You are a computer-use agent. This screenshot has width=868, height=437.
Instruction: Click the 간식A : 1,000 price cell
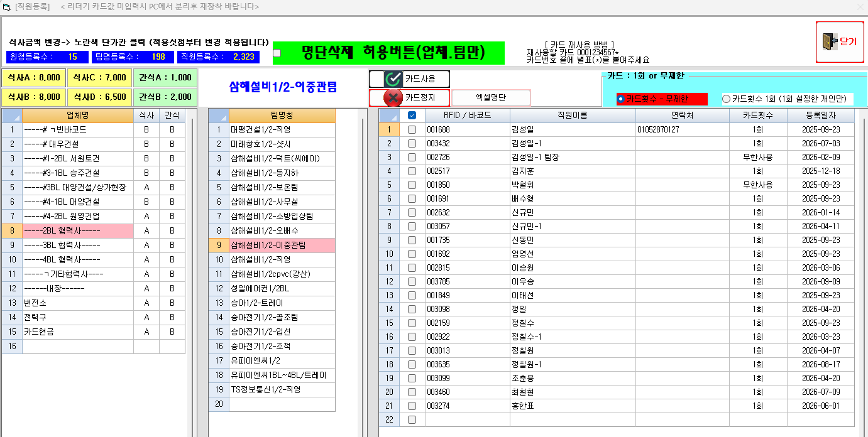point(165,78)
